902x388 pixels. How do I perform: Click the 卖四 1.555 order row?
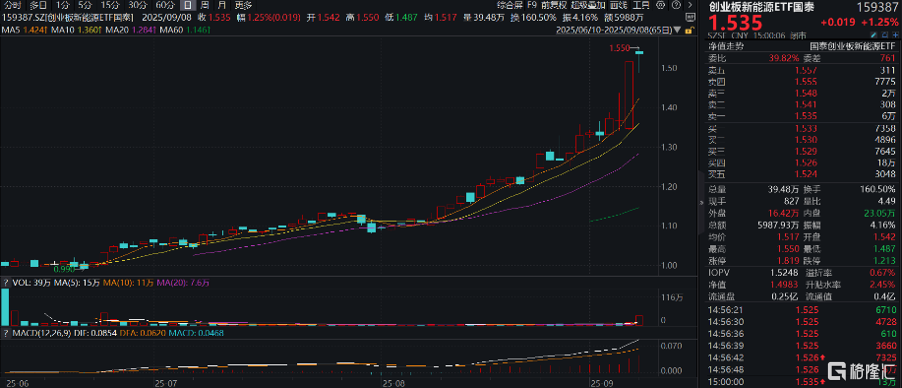pos(802,81)
